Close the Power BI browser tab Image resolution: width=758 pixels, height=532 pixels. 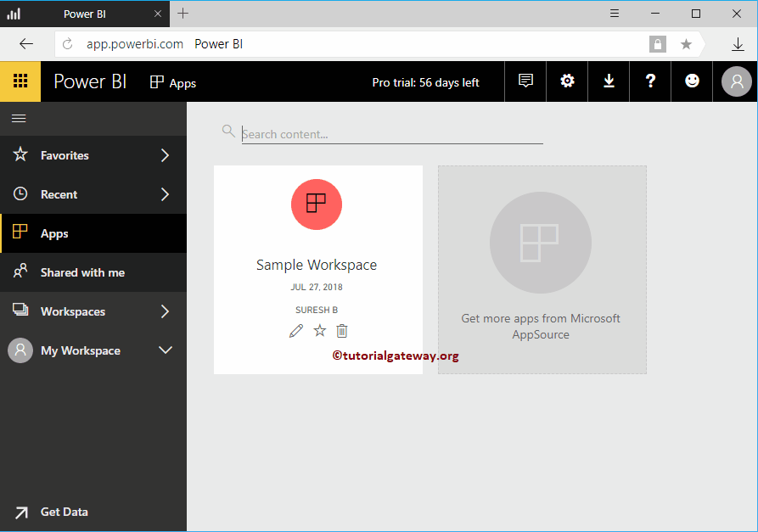click(x=158, y=14)
